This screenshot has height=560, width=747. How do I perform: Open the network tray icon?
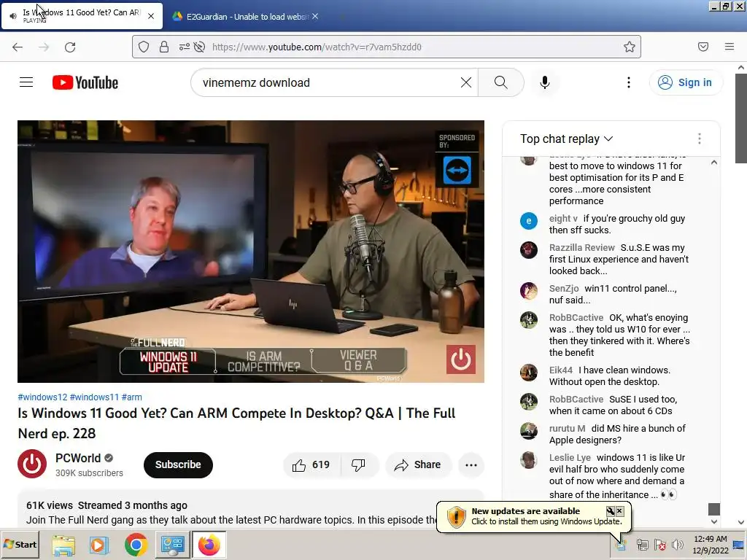[x=642, y=545]
